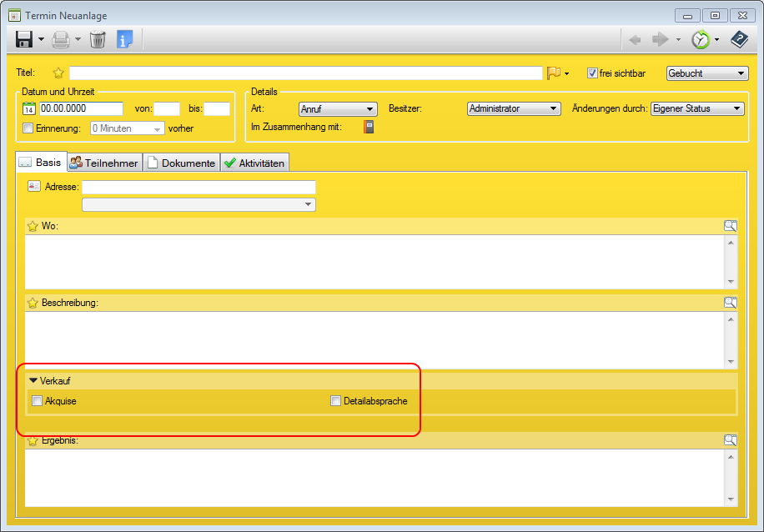Click the calendar date picker icon
764x532 pixels.
[28, 108]
